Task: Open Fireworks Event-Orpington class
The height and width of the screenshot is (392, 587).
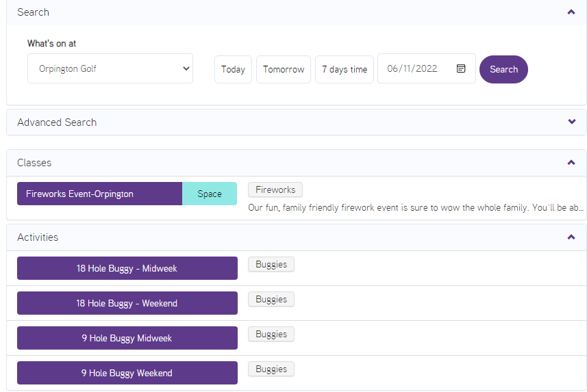Action: pyautogui.click(x=99, y=194)
